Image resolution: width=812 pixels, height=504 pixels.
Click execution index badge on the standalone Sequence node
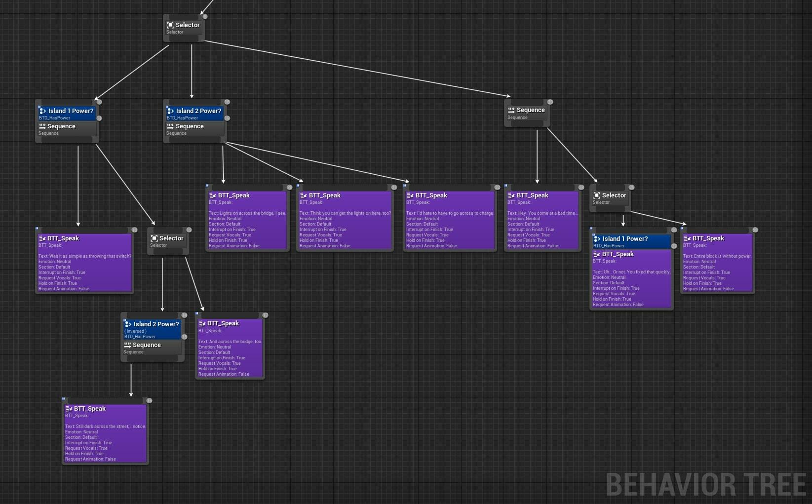(x=550, y=102)
